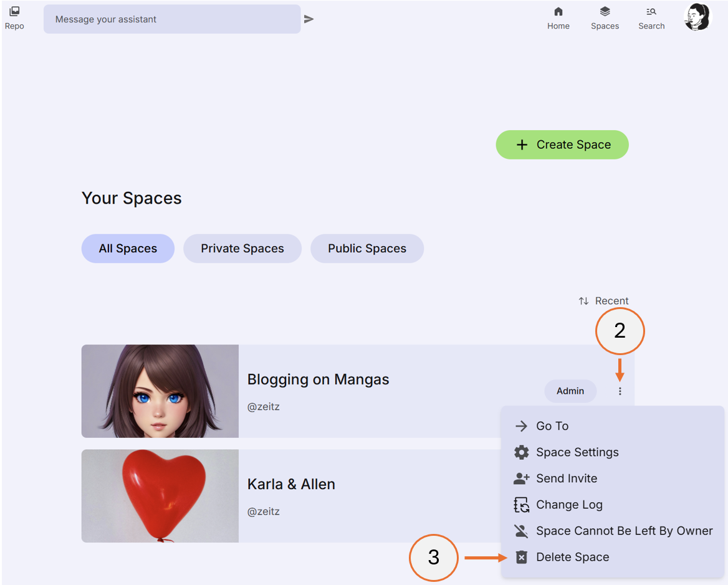728x585 pixels.
Task: Click the Admin role badge
Action: coord(570,391)
